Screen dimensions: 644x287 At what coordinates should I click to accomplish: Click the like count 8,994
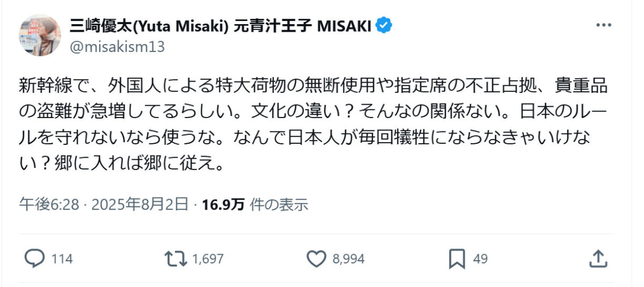tap(348, 259)
